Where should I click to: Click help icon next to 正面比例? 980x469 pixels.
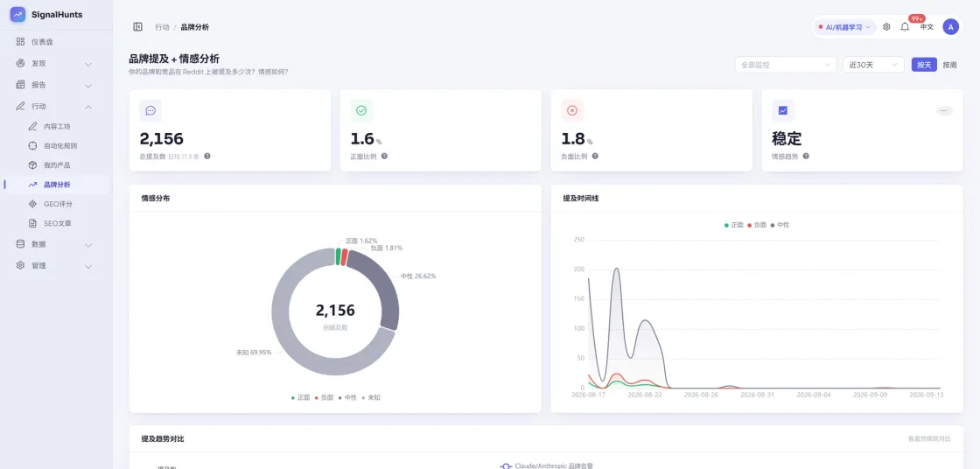[384, 157]
